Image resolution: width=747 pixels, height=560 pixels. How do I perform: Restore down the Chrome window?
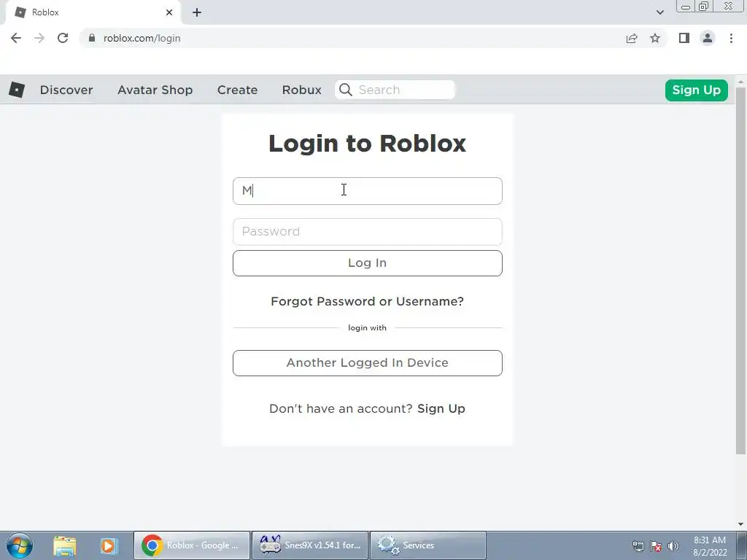(703, 7)
